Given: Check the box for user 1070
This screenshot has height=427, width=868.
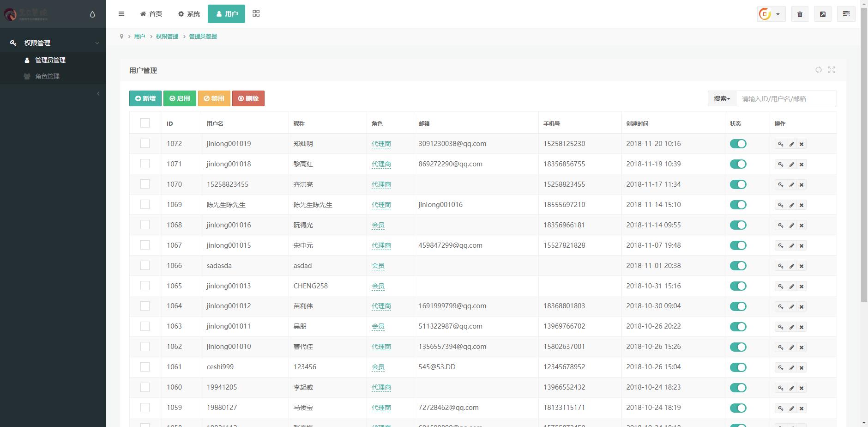Looking at the screenshot, I should 145,184.
